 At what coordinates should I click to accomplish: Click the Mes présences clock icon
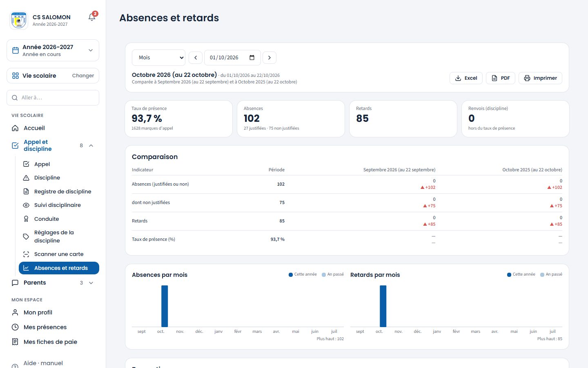click(15, 327)
